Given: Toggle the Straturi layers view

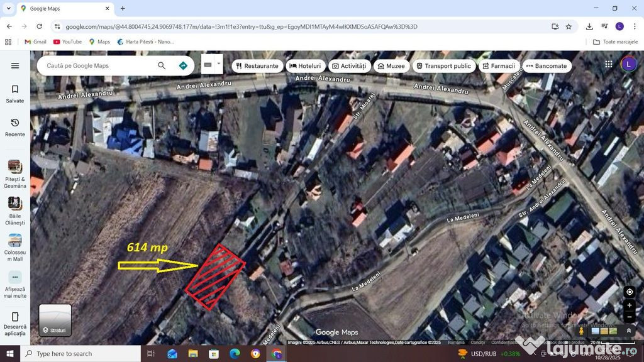Looking at the screenshot, I should click(x=55, y=321).
